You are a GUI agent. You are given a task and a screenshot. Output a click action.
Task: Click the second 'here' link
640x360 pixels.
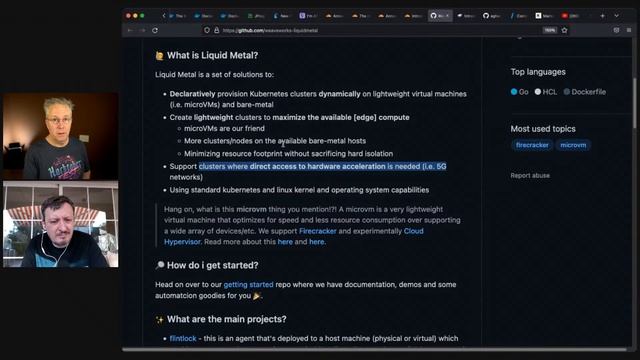(316, 242)
